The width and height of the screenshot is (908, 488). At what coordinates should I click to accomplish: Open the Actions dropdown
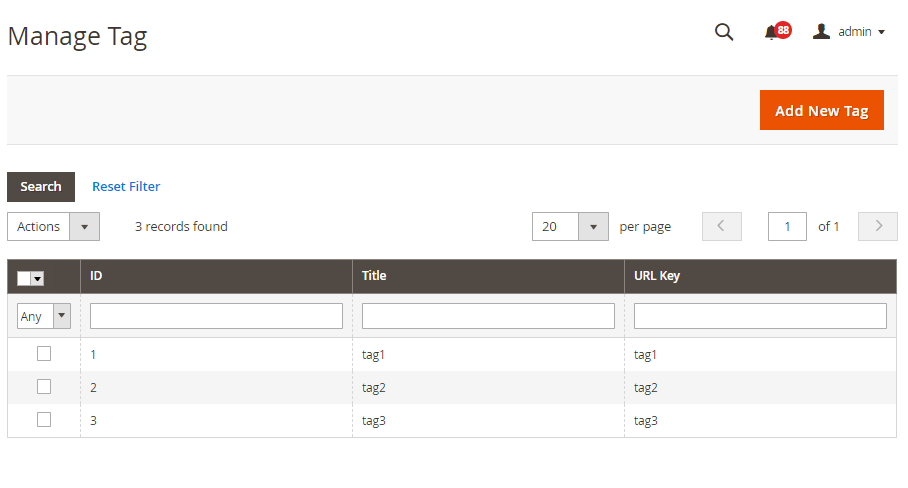(x=53, y=226)
